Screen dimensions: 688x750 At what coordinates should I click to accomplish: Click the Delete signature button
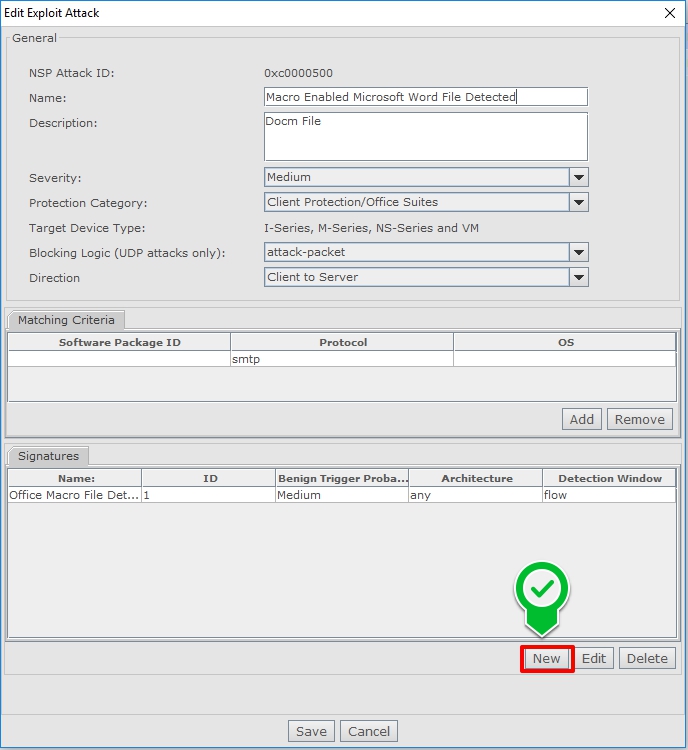click(647, 658)
